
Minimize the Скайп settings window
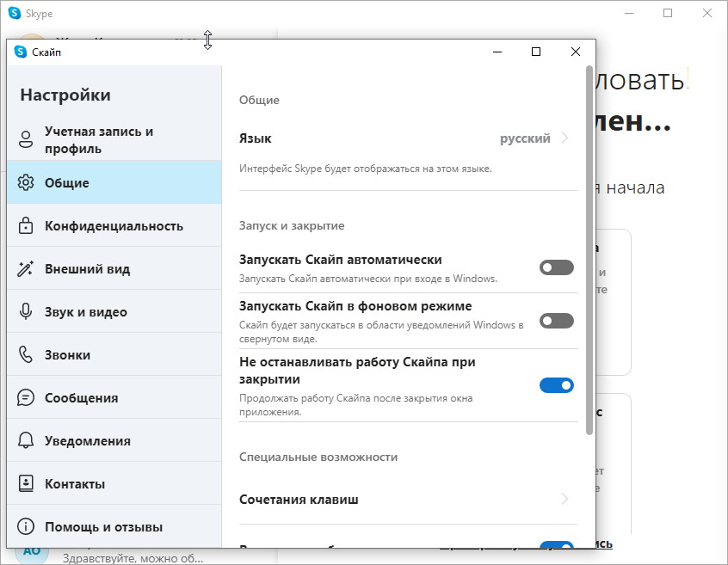pyautogui.click(x=497, y=52)
